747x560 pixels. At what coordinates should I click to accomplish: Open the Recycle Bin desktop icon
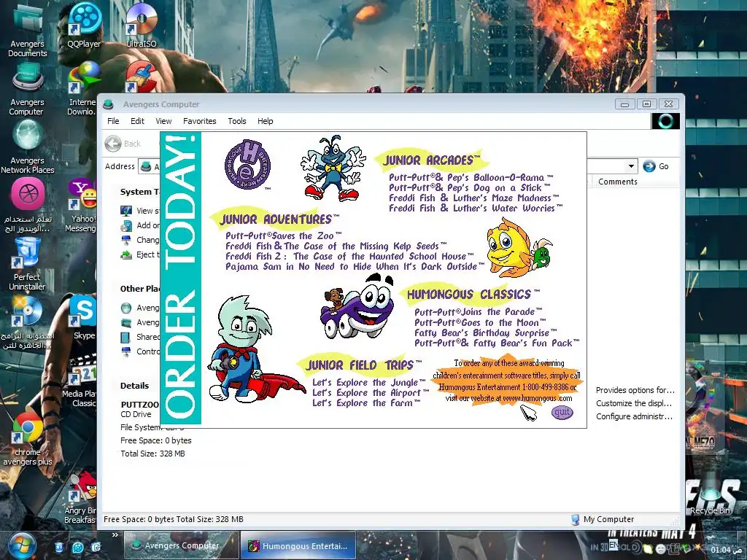tap(711, 495)
